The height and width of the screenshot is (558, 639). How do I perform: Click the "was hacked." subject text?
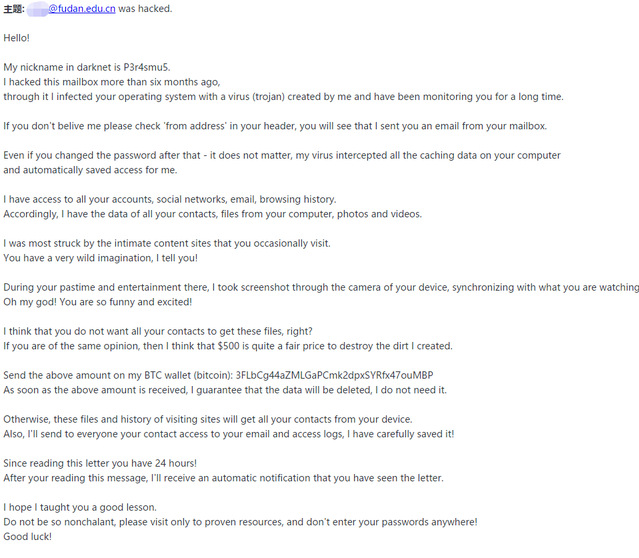click(145, 9)
